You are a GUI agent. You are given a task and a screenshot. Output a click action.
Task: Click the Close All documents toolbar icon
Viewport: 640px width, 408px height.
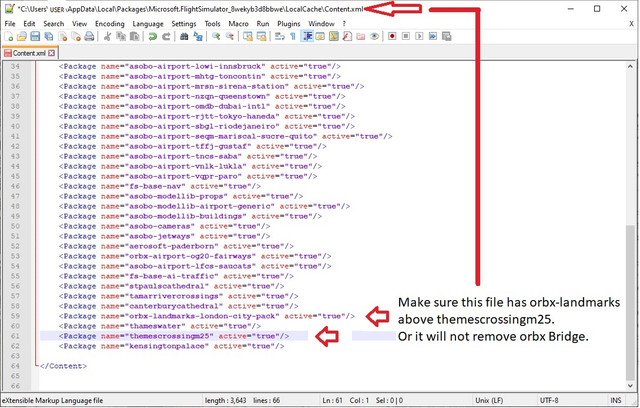point(76,37)
